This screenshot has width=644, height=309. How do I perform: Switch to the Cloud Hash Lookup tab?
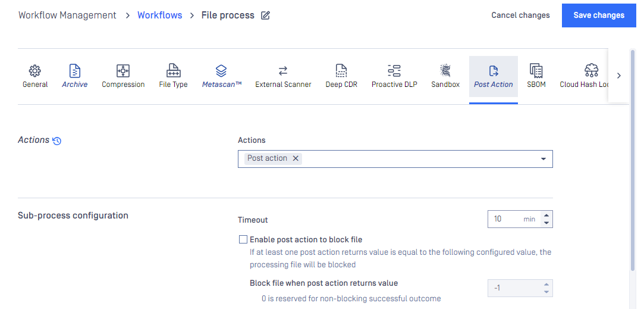pos(583,77)
